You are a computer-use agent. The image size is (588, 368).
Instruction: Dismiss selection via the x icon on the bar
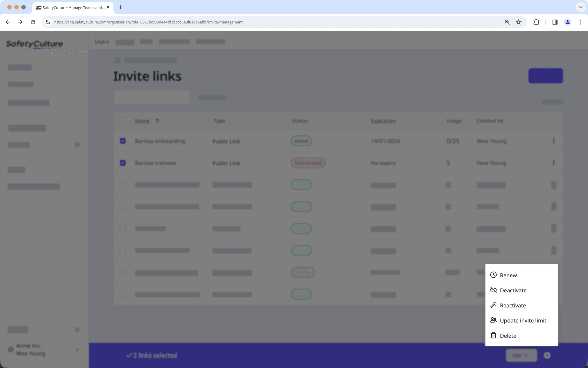point(547,355)
